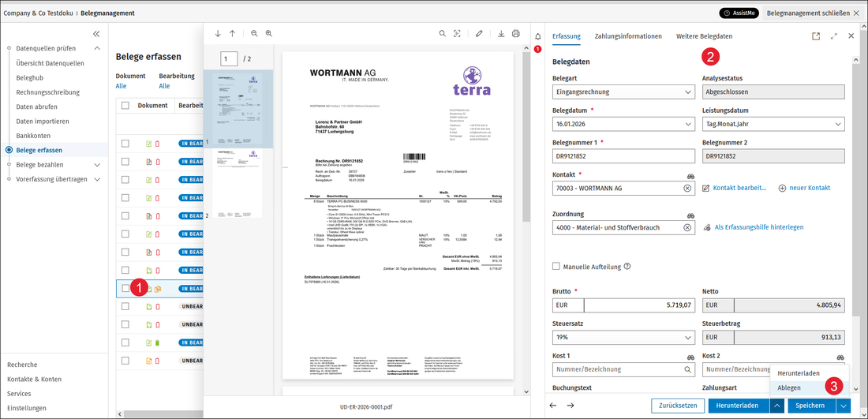
Task: Click the pencil edit icon in viewer toolbar
Action: click(x=479, y=33)
